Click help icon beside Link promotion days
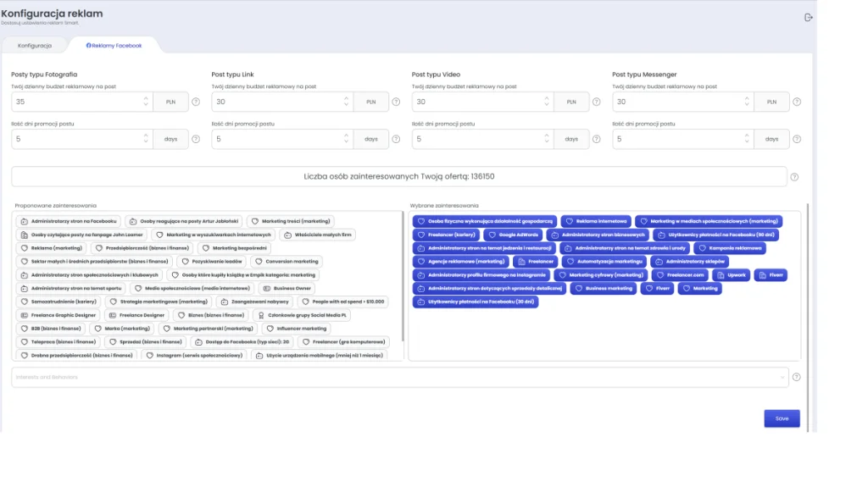Viewport: 868px width, 498px height. click(x=396, y=139)
